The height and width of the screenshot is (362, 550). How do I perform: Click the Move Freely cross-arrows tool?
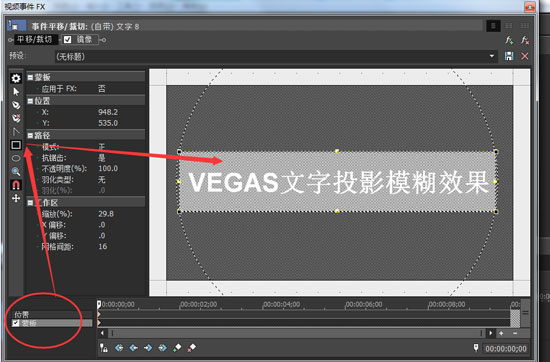[16, 198]
